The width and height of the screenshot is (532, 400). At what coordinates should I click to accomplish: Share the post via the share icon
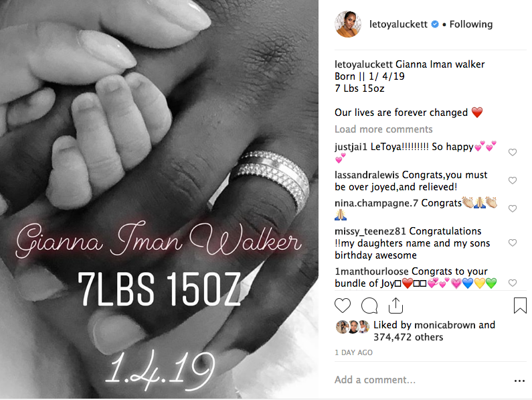[395, 305]
